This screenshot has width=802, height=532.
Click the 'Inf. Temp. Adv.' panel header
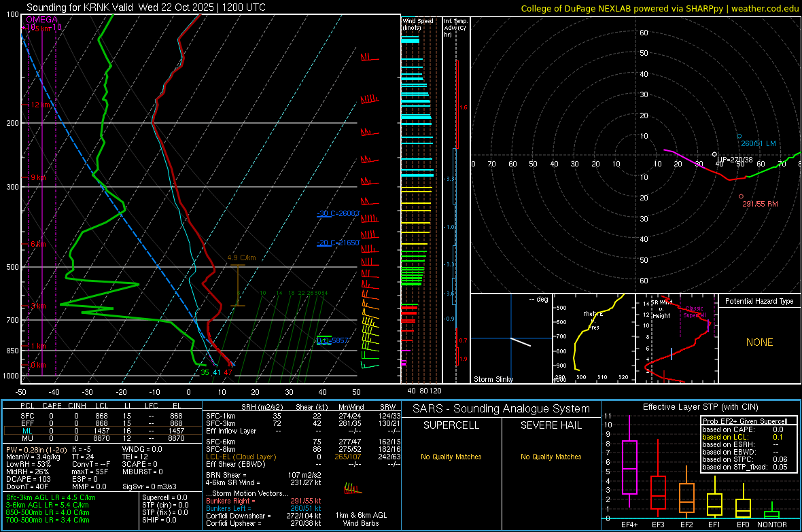click(x=455, y=28)
